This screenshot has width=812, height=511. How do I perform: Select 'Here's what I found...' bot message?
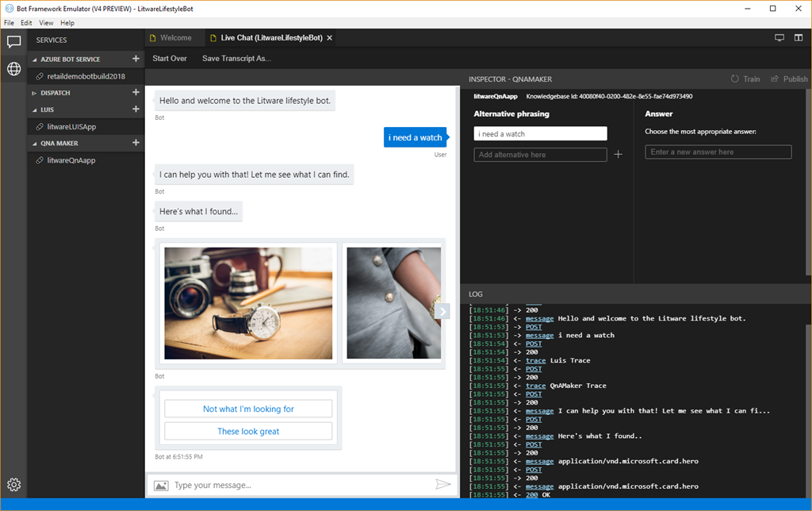[198, 211]
